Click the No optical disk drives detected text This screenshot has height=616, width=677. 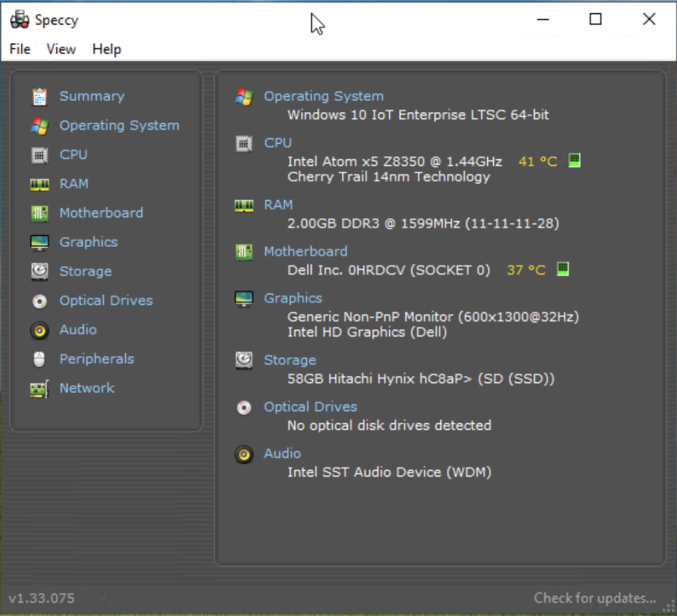[x=389, y=425]
